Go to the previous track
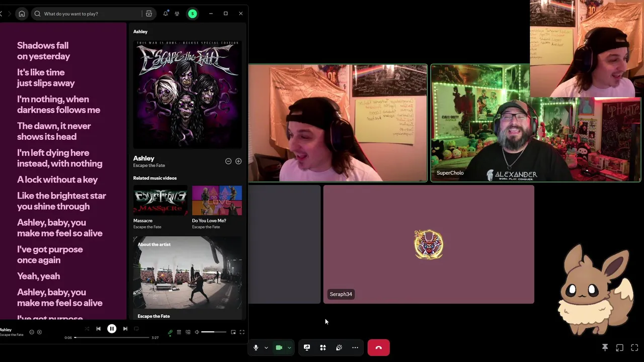 [99, 329]
